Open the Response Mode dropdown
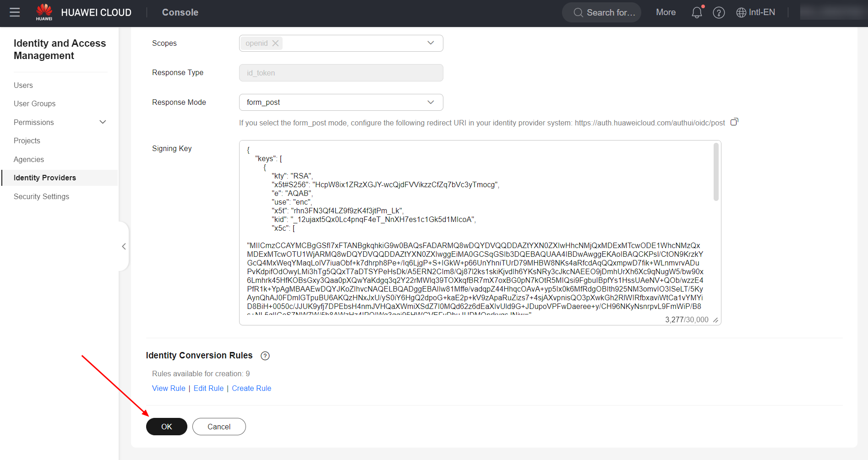Screen dimensions: 868x460 pyautogui.click(x=430, y=102)
